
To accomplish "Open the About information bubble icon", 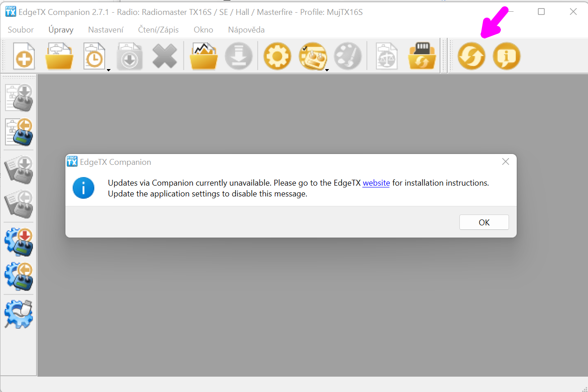I will click(x=506, y=57).
